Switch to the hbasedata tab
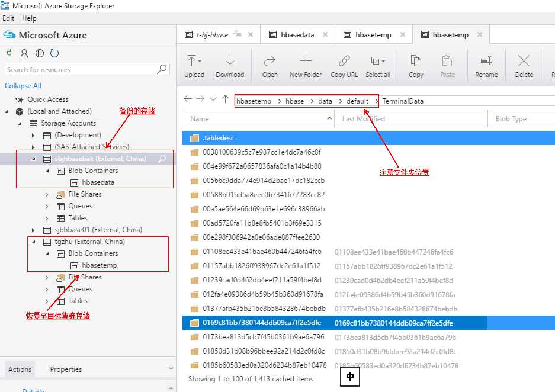The image size is (555, 392). pyautogui.click(x=297, y=35)
